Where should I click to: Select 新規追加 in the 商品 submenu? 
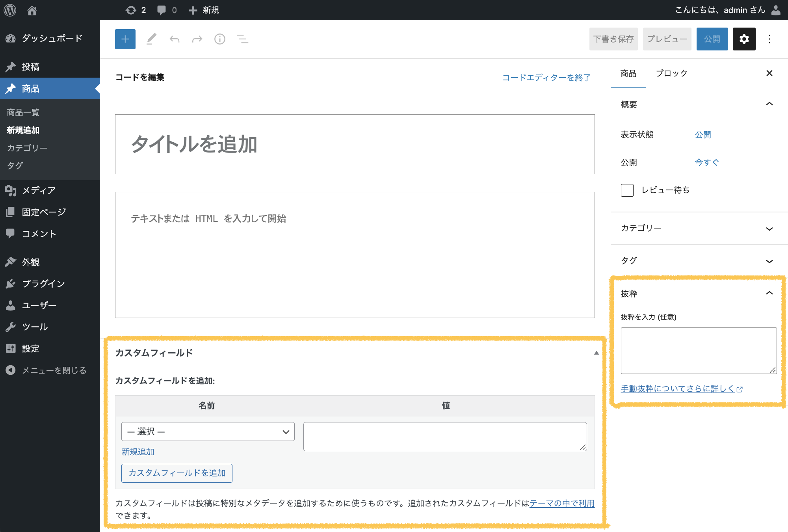click(x=23, y=130)
